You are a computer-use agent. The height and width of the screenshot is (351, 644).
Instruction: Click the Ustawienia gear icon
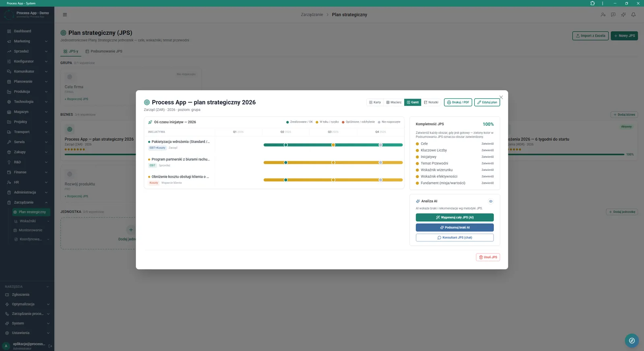click(7, 333)
